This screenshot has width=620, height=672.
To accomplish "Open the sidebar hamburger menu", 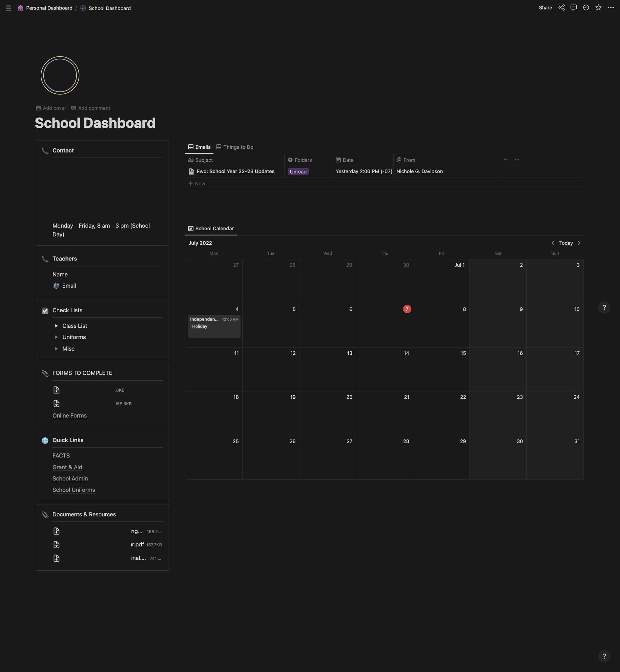I will (x=9, y=8).
